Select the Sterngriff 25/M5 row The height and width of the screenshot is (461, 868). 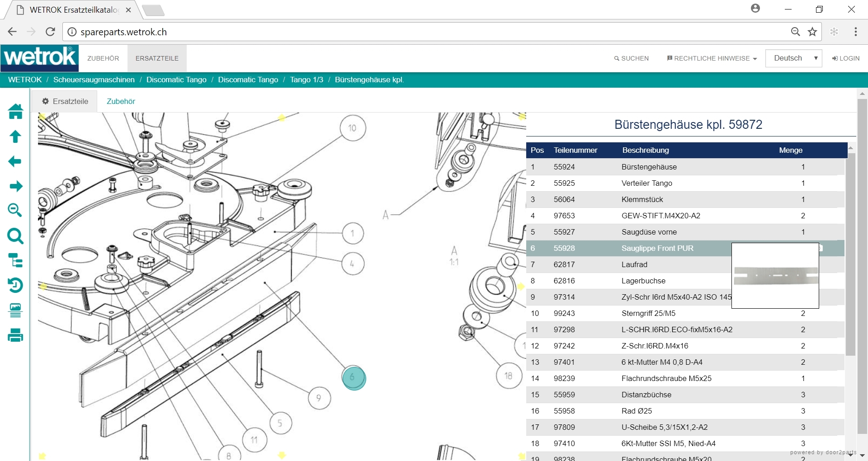685,313
